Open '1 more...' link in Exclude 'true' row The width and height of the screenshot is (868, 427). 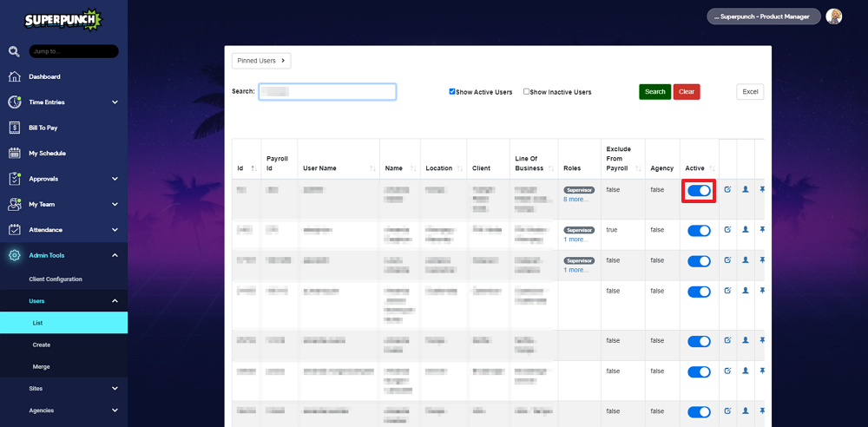(575, 240)
